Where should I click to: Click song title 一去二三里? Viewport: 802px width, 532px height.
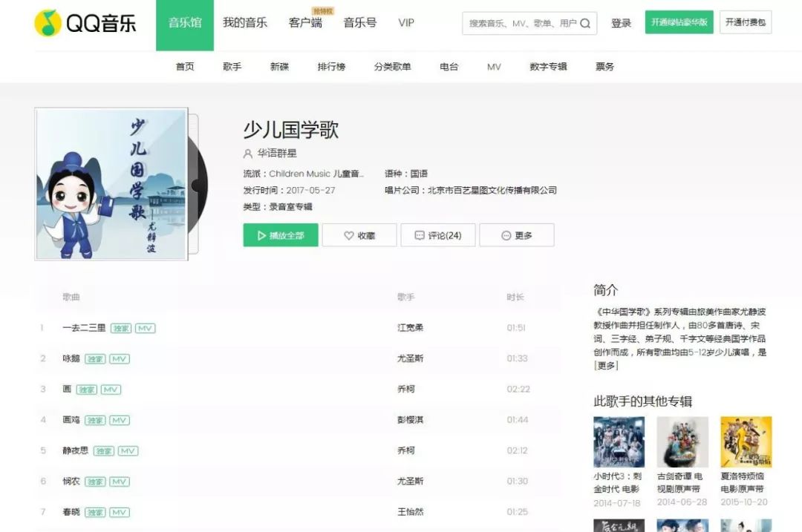tap(84, 328)
